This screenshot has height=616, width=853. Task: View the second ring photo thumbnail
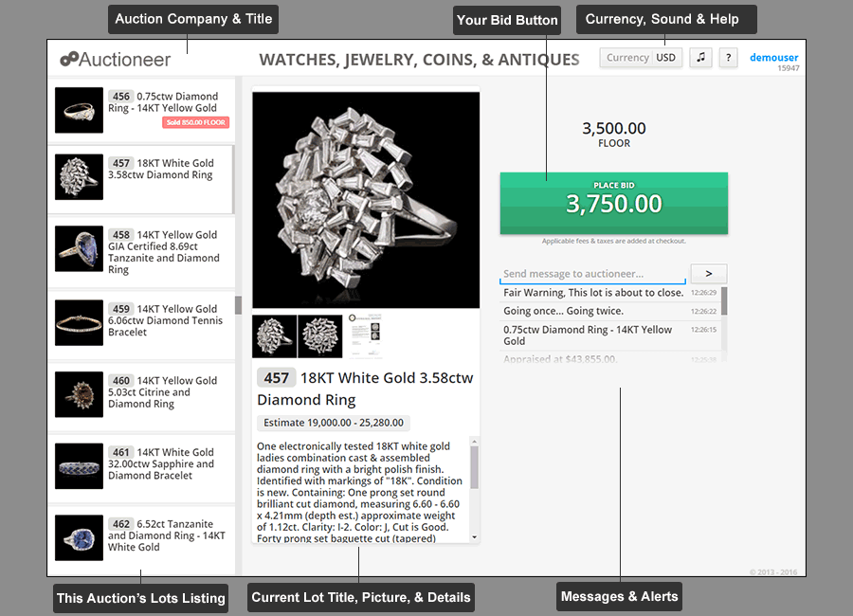click(x=320, y=336)
